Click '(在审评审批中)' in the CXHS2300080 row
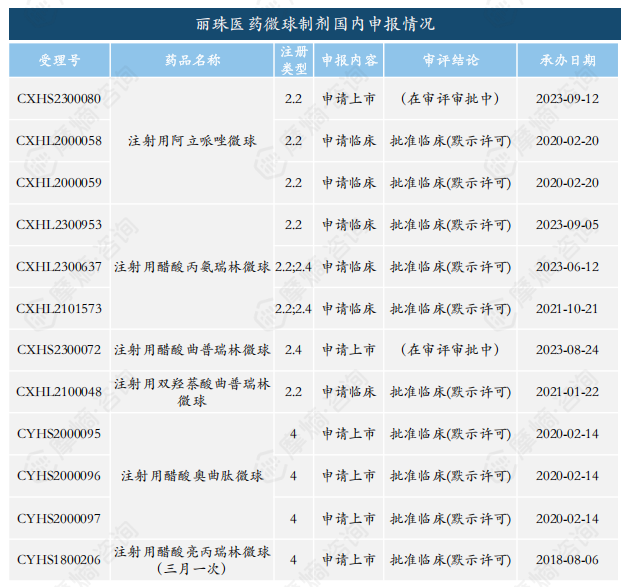Image resolution: width=627 pixels, height=587 pixels. 450,99
